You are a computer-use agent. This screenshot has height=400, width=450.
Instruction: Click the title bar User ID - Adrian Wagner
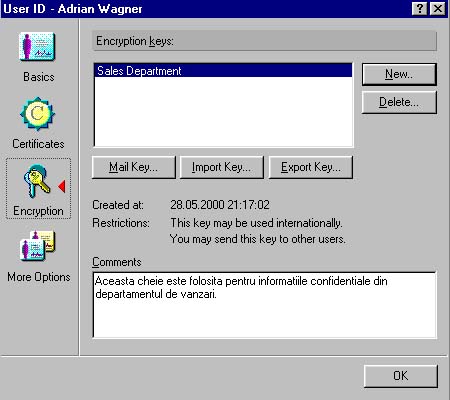tap(73, 9)
